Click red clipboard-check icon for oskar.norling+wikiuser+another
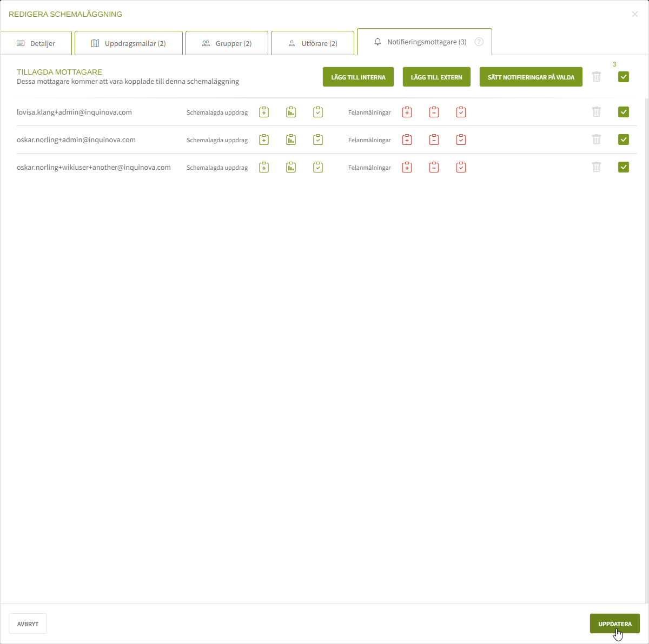 (x=461, y=167)
